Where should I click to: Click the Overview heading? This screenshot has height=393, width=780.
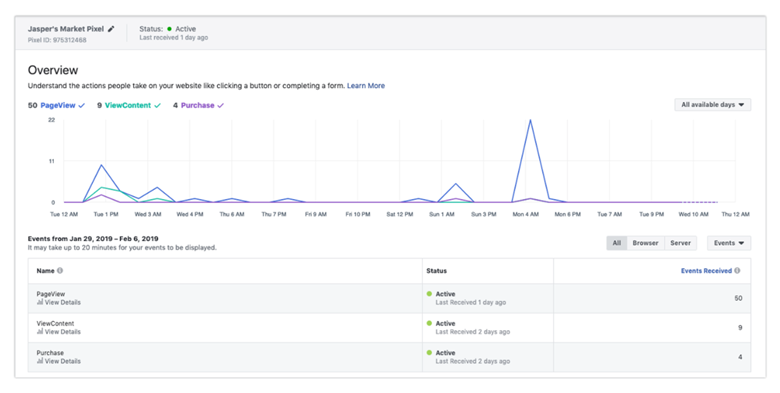(x=53, y=70)
